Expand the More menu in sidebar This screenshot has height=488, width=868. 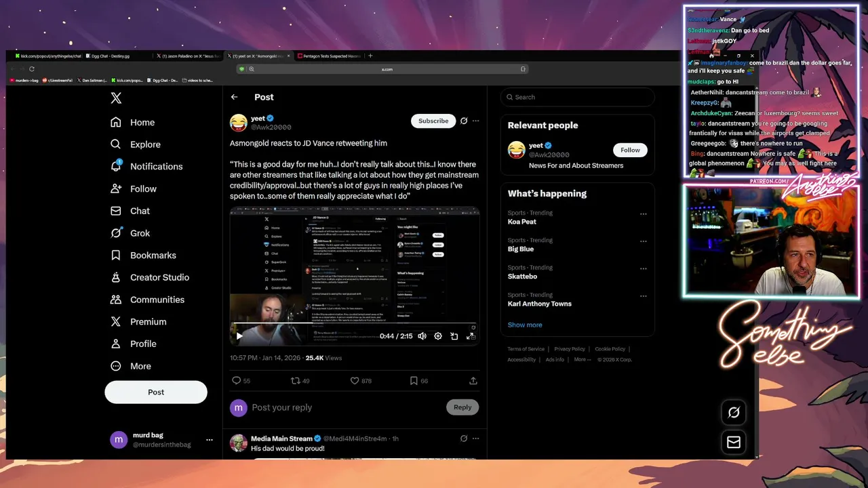click(131, 366)
